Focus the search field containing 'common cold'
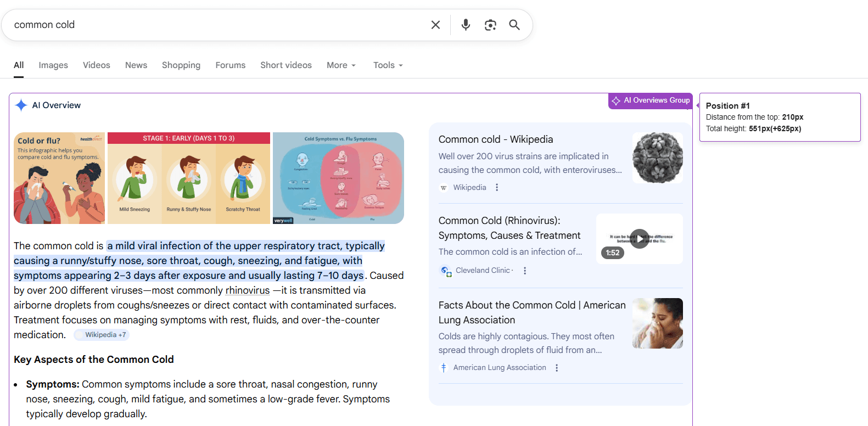Viewport: 868px width, 426px height. pyautogui.click(x=220, y=25)
